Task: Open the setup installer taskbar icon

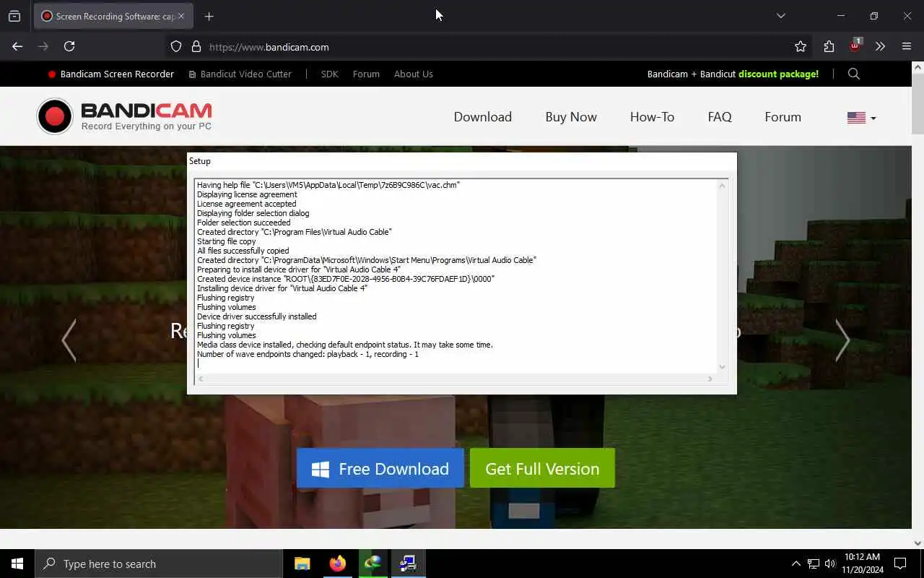Action: [409, 564]
